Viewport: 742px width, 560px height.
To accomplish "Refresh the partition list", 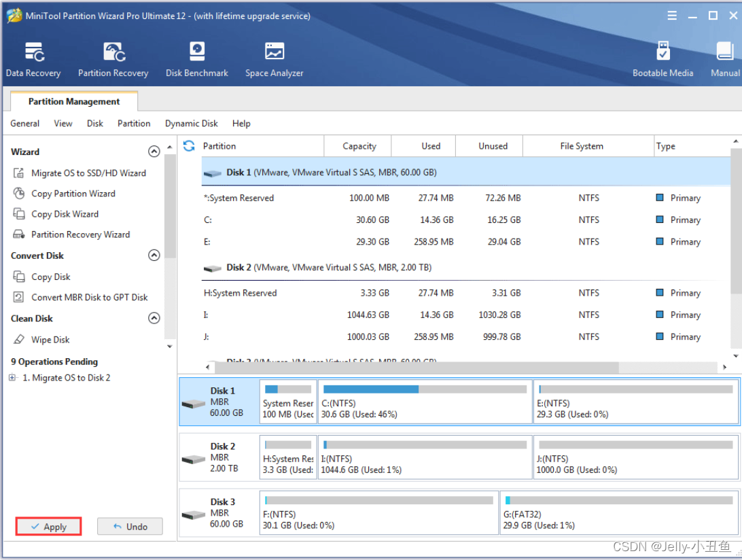I will pos(188,145).
